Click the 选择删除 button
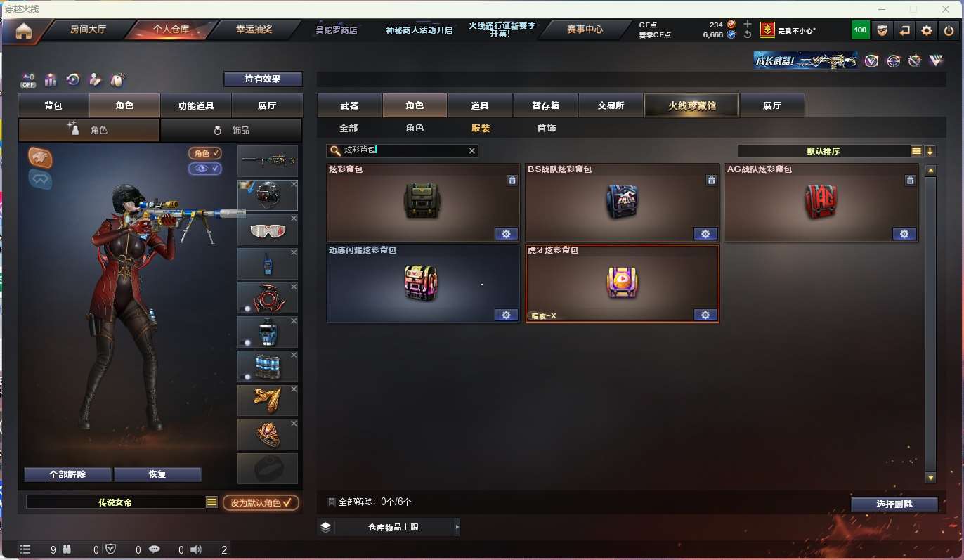The width and height of the screenshot is (964, 560). 894,504
